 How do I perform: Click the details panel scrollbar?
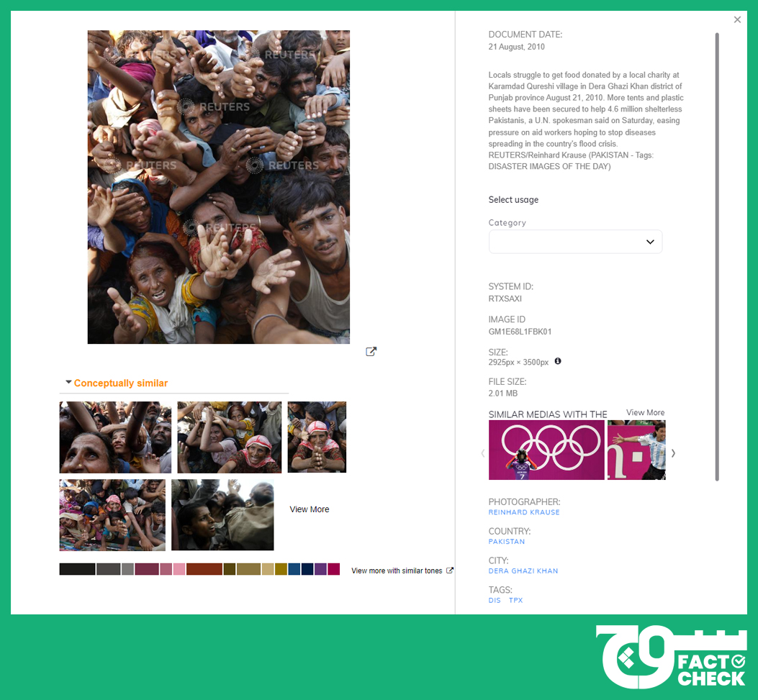717,257
